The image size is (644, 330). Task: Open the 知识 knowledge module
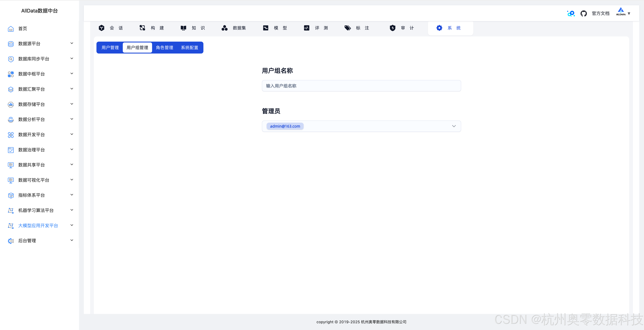click(x=183, y=28)
